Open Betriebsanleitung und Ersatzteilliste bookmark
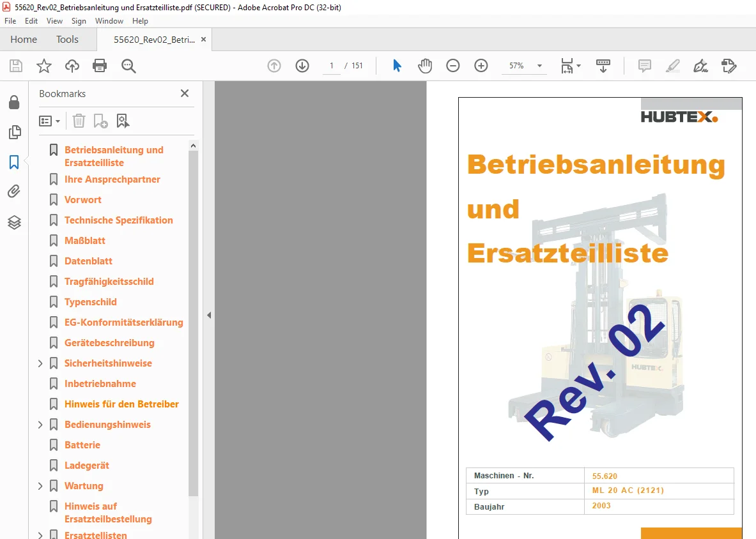 (x=114, y=156)
